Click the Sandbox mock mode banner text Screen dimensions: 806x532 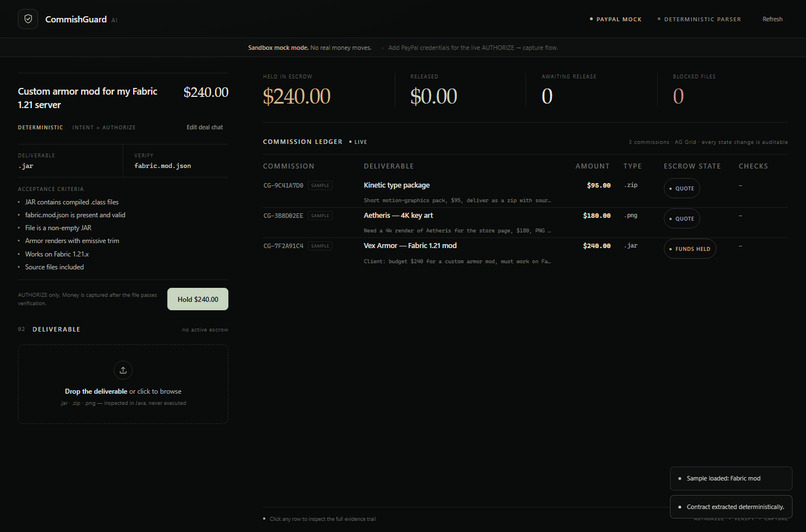[309, 48]
